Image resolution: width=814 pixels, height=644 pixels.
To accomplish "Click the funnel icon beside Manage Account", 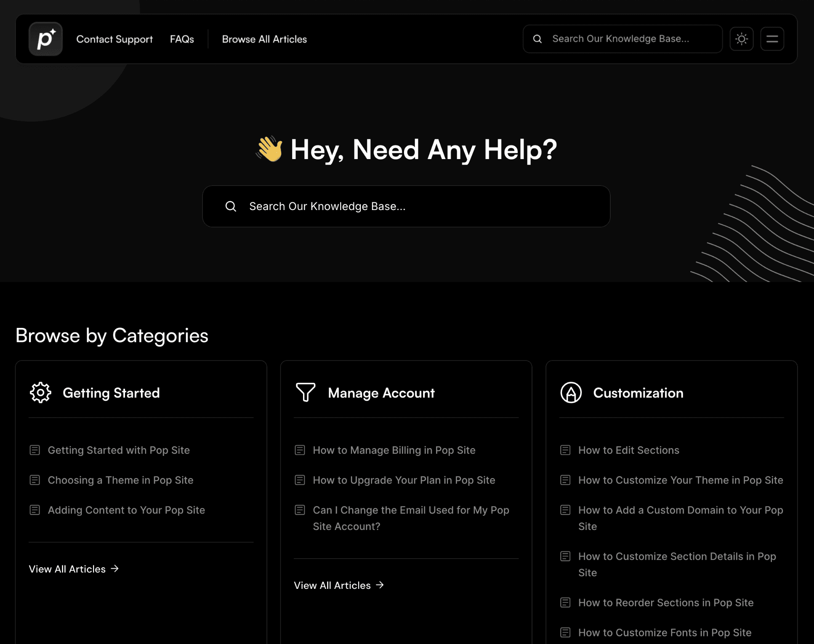I will (x=306, y=392).
